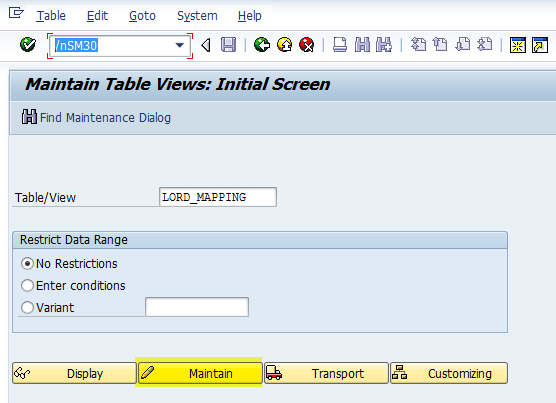The height and width of the screenshot is (403, 556).
Task: Click the Create new session icon
Action: [517, 45]
